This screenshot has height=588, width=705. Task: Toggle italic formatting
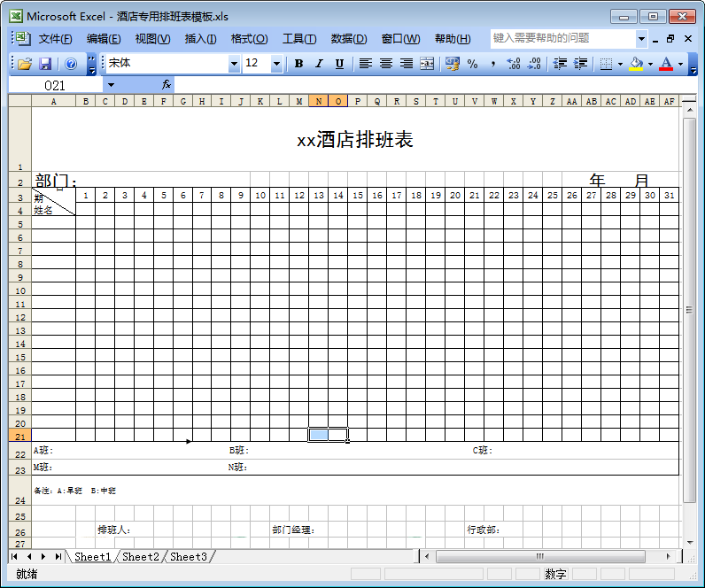319,64
